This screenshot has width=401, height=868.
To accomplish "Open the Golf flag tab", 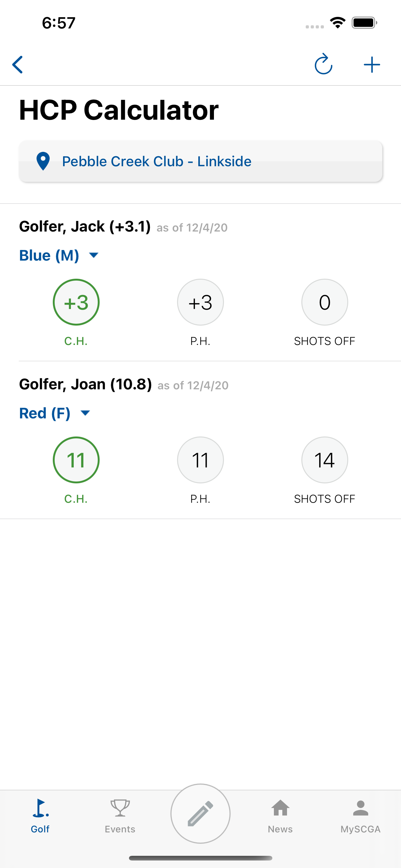I will [x=40, y=816].
